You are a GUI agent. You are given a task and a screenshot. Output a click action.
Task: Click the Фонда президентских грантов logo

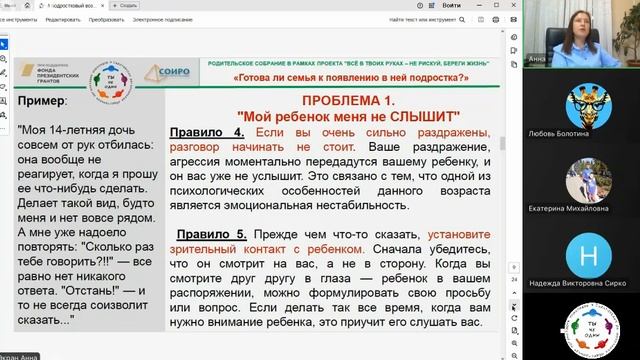[50, 73]
